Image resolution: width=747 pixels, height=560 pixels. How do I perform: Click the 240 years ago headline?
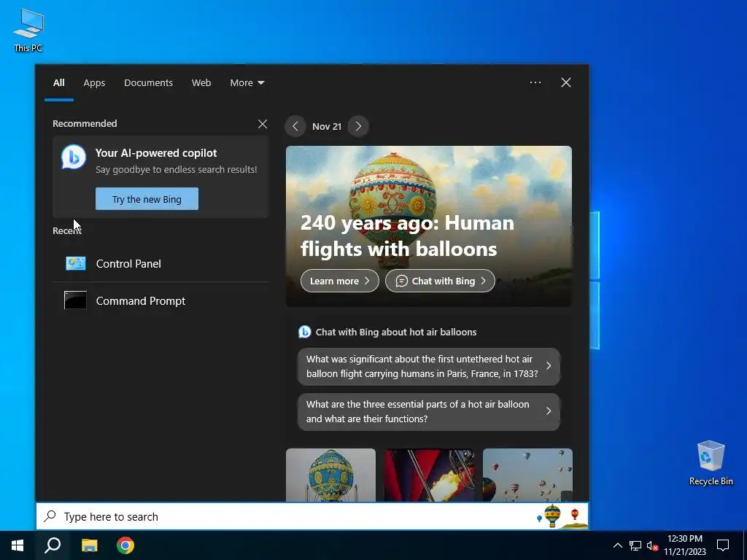[407, 236]
